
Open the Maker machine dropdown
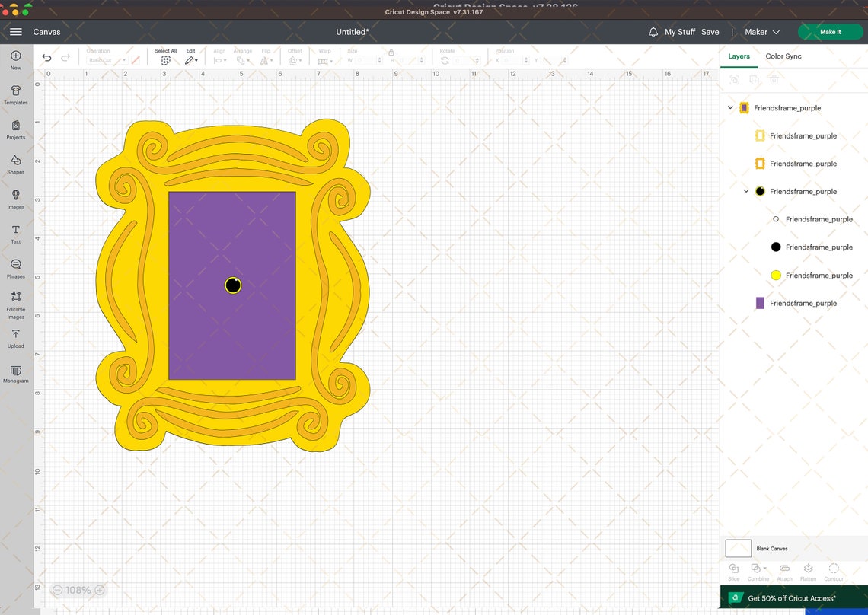pos(762,32)
